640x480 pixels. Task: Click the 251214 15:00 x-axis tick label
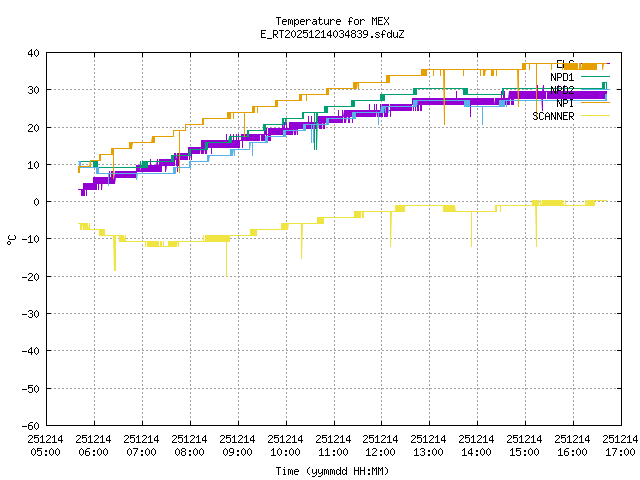[x=524, y=444]
